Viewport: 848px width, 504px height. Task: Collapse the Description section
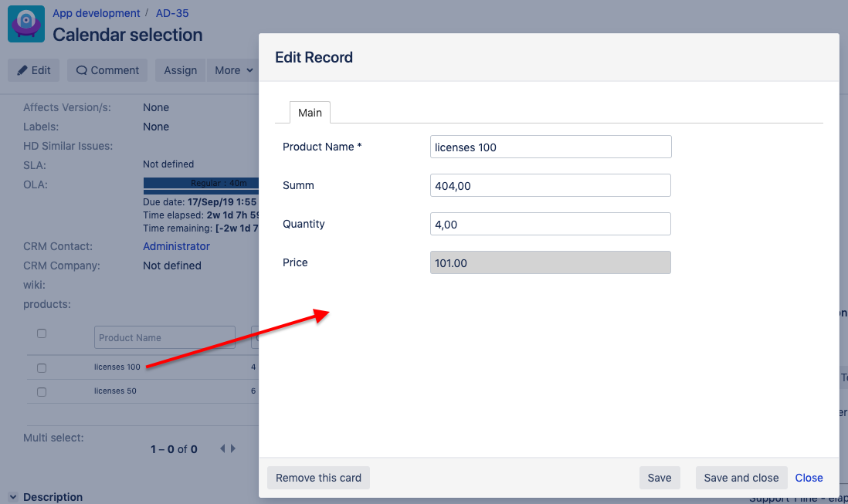click(12, 497)
